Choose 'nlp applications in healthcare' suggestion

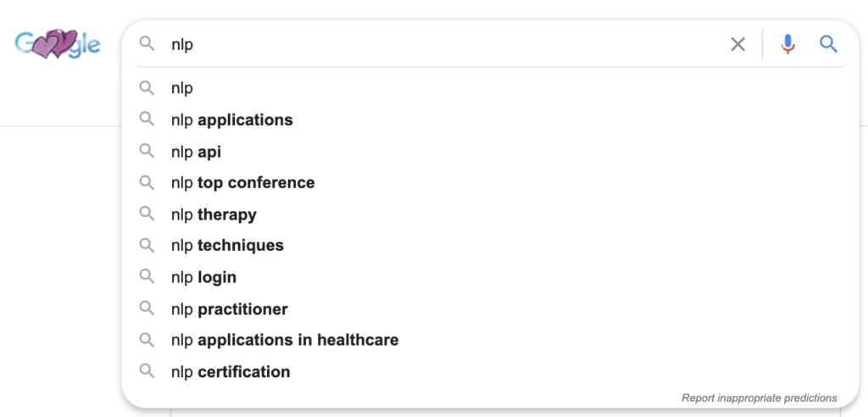click(x=284, y=341)
